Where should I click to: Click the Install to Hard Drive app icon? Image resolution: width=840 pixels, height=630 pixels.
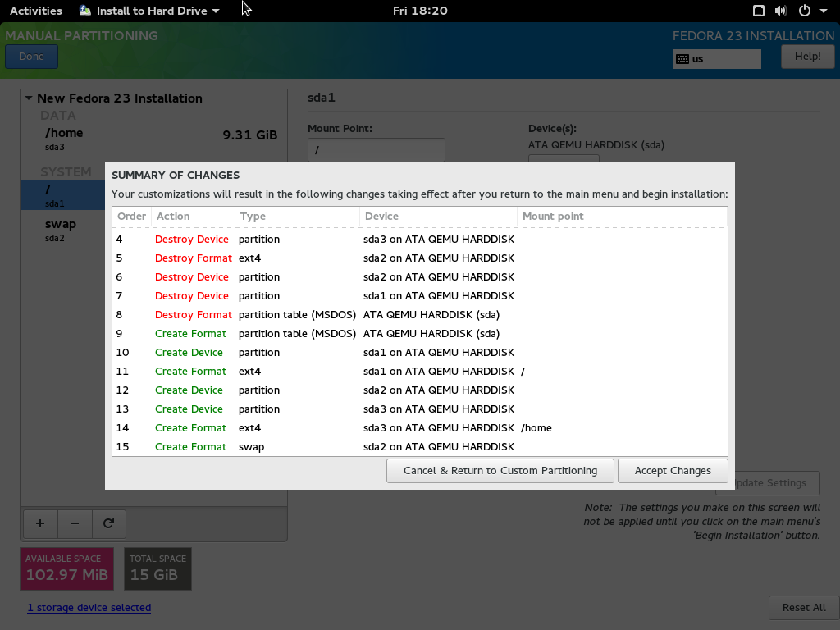[85, 11]
